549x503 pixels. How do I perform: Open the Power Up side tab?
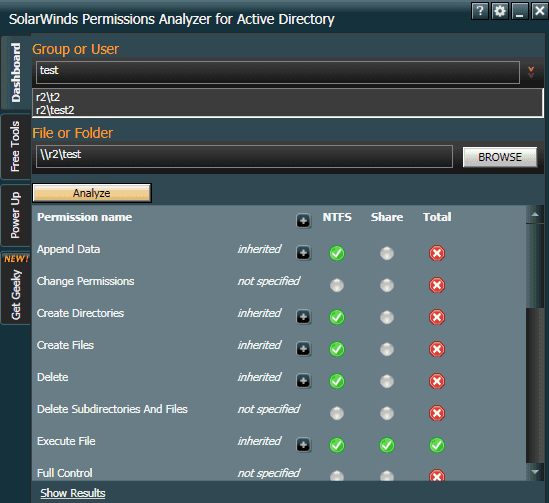click(16, 215)
